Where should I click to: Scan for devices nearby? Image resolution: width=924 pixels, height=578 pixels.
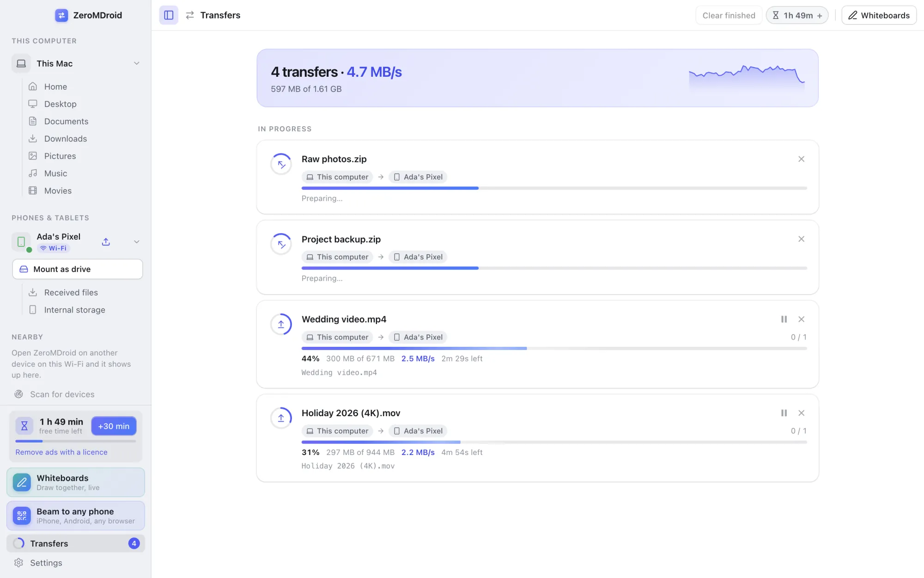click(x=55, y=394)
